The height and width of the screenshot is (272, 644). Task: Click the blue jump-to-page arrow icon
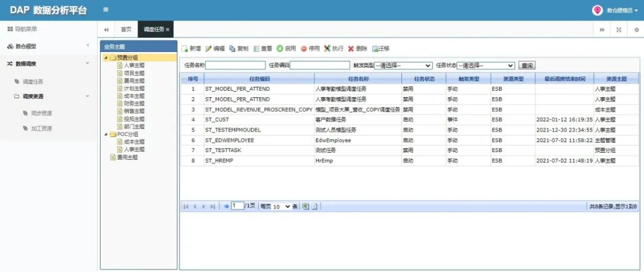point(227,206)
